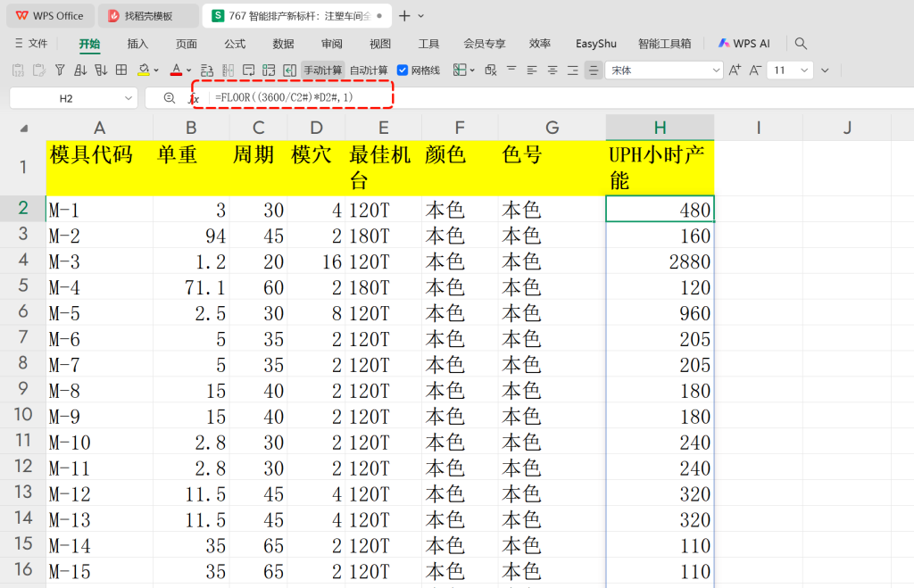Center text horizontally
Viewport: 914px width, 588px height.
point(552,70)
